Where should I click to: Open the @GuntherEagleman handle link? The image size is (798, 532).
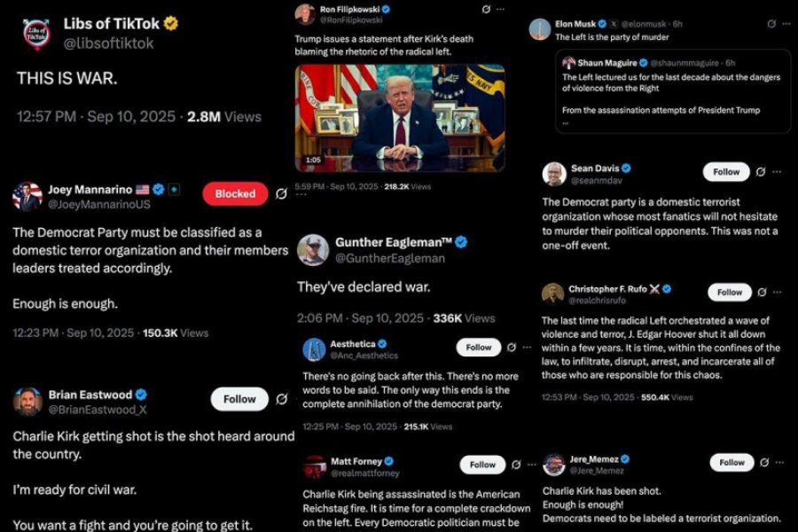click(x=390, y=259)
